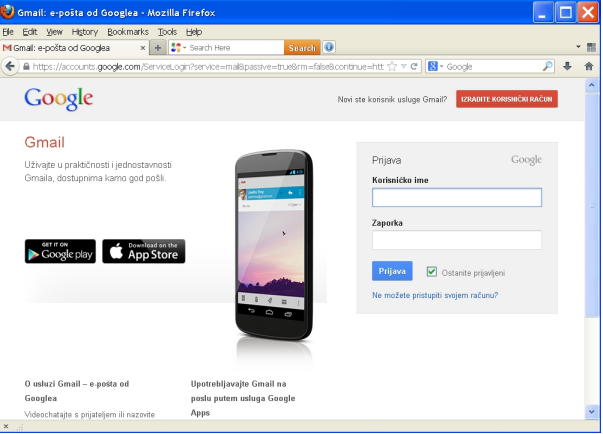Viewport: 603px width, 434px height.
Task: Click the Firefox icon in title bar
Action: pyautogui.click(x=7, y=12)
